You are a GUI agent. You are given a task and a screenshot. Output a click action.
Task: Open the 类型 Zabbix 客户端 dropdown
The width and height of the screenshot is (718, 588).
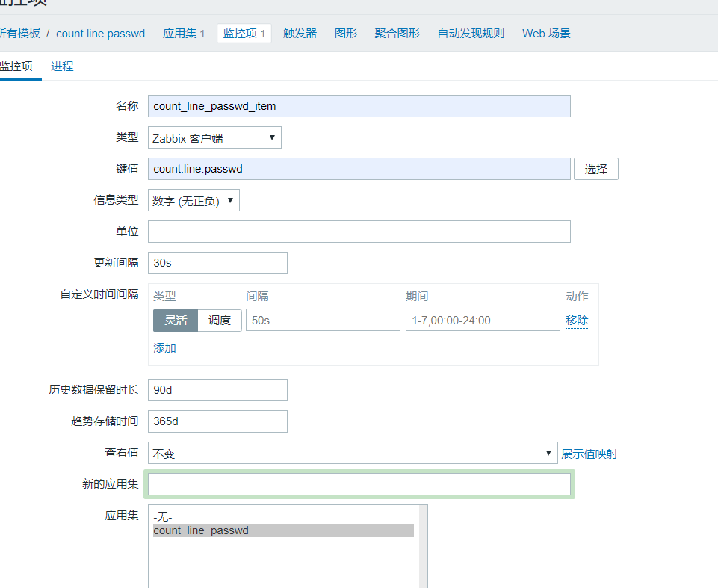(x=214, y=137)
